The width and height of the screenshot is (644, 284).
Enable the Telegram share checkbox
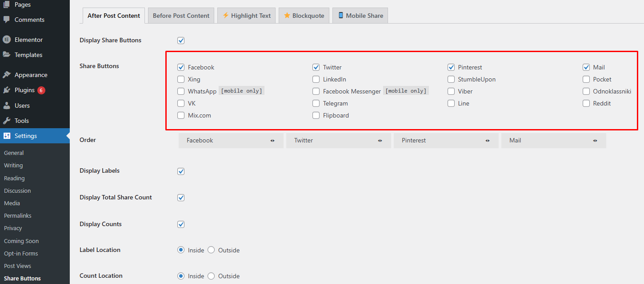316,103
